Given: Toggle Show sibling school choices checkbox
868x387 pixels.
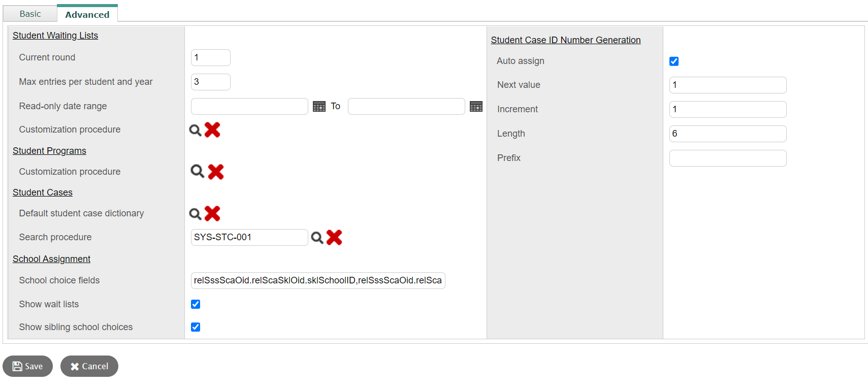Looking at the screenshot, I should click(x=196, y=327).
